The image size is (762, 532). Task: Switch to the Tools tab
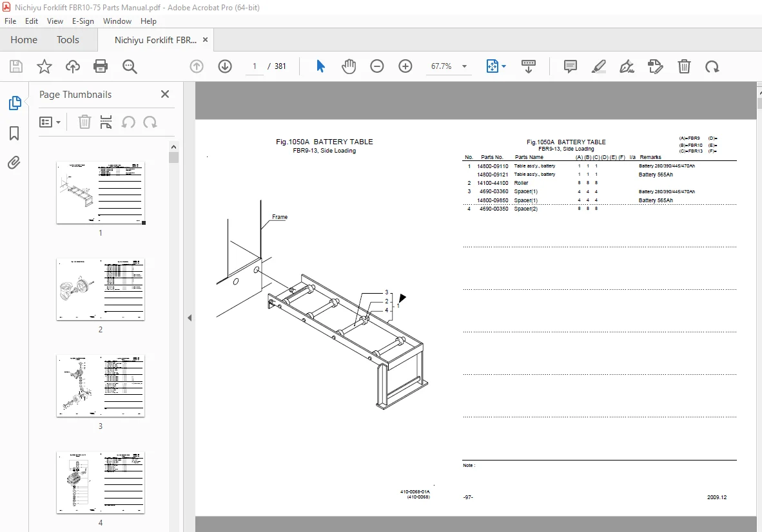(x=68, y=40)
